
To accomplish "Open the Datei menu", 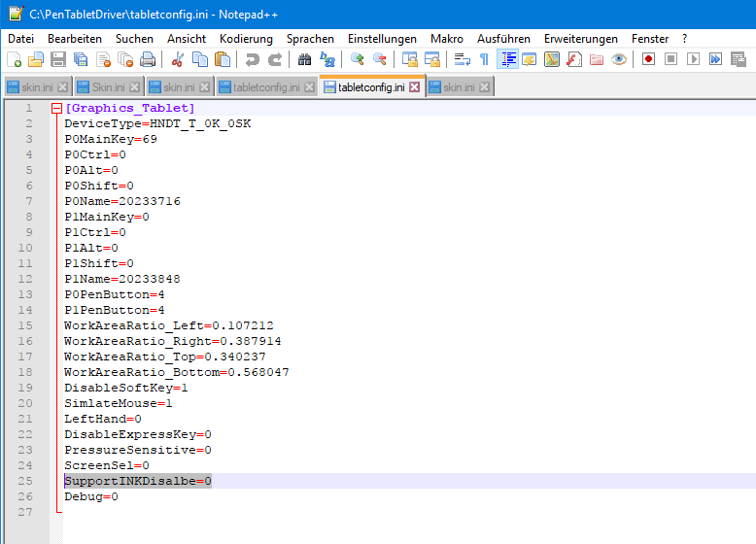I will pos(21,39).
